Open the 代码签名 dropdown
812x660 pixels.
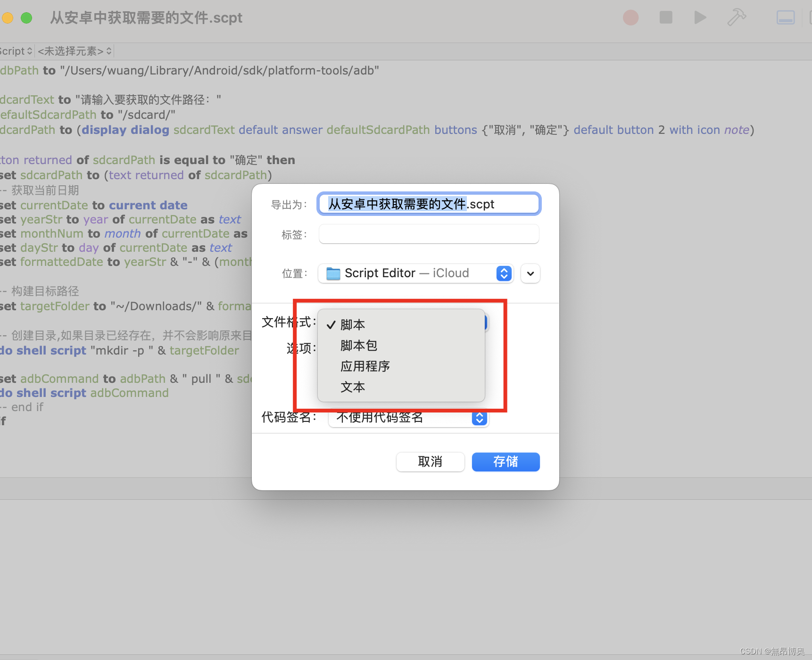tap(408, 418)
